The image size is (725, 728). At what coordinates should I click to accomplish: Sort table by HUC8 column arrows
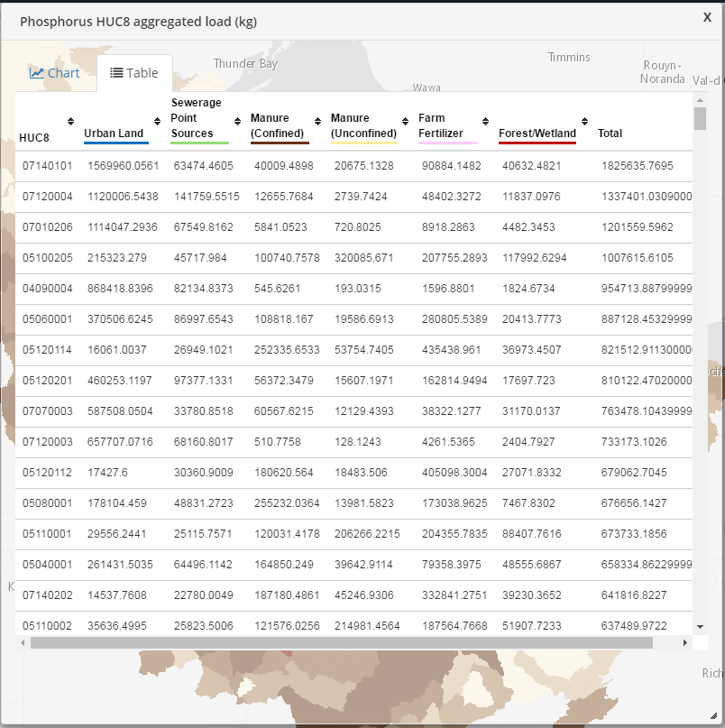point(70,122)
